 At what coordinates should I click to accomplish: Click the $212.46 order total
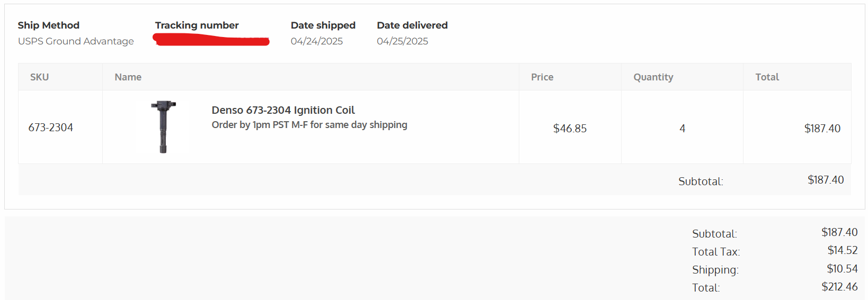click(839, 287)
